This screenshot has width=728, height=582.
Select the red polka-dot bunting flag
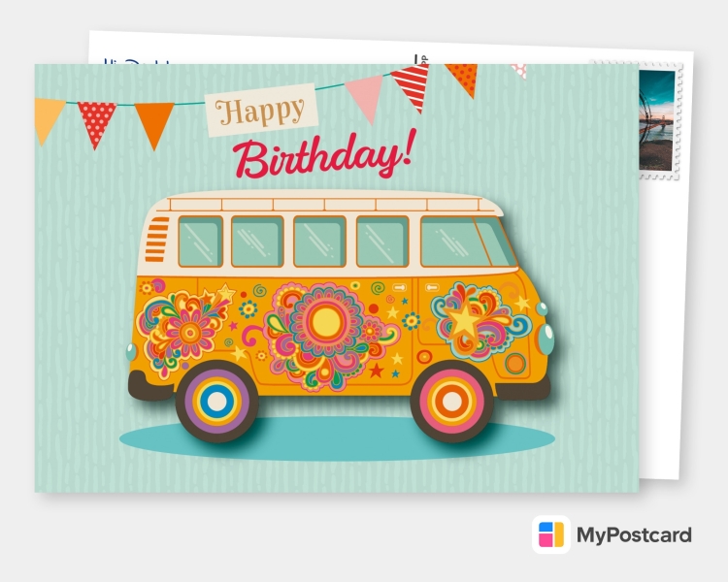[x=96, y=121]
